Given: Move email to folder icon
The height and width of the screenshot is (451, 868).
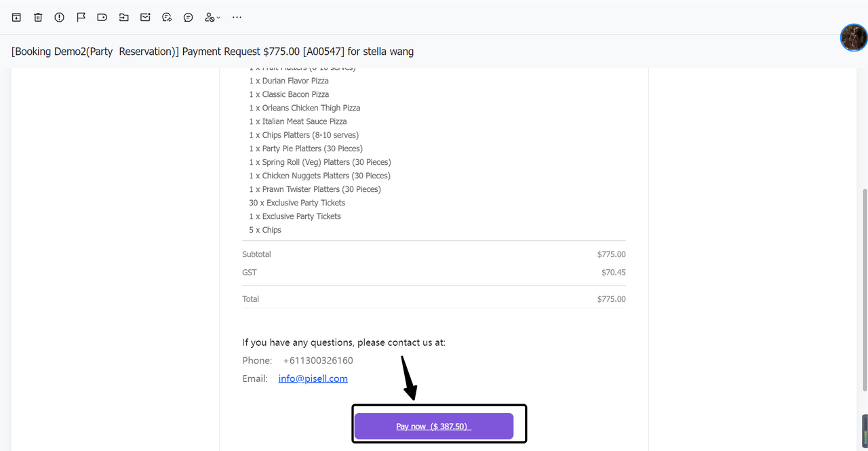Looking at the screenshot, I should (123, 17).
